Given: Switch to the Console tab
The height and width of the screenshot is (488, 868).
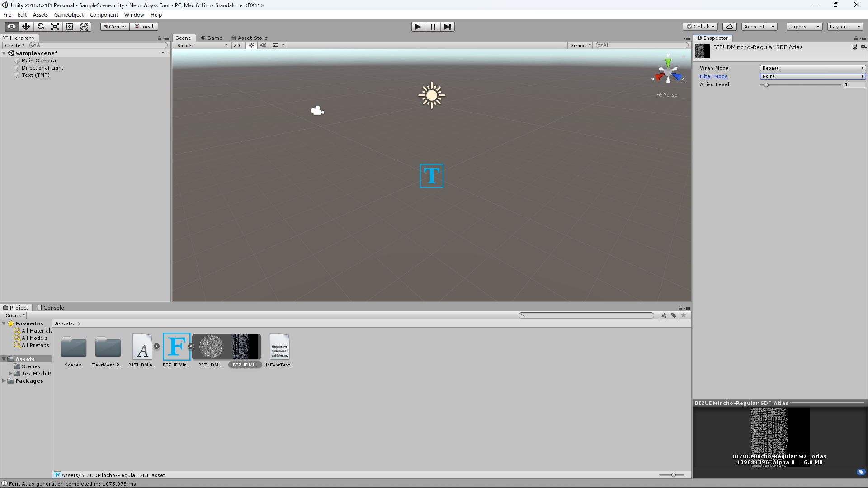Looking at the screenshot, I should point(51,308).
